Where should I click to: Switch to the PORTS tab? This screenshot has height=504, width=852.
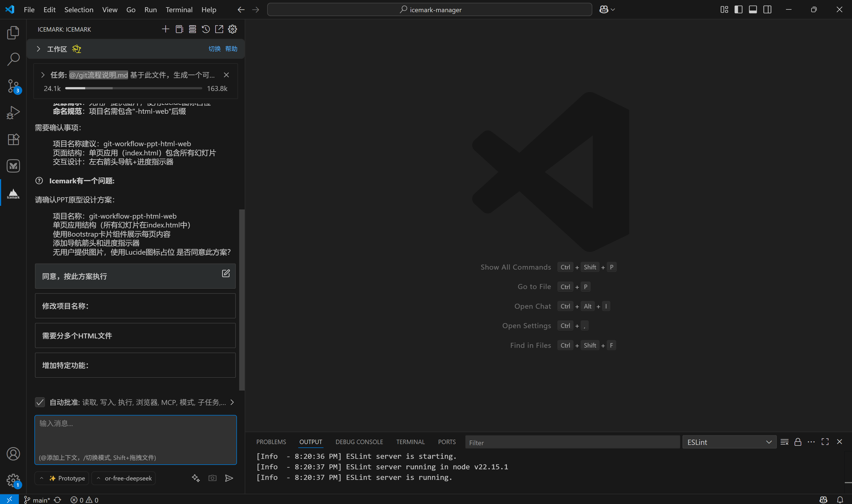click(x=447, y=442)
